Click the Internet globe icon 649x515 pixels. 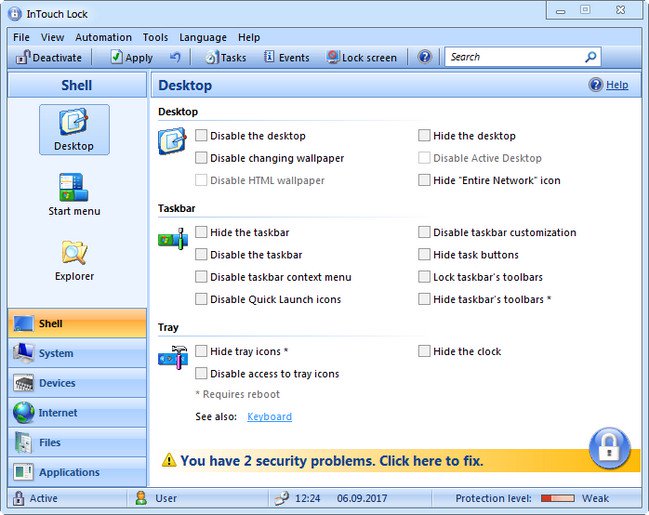click(24, 412)
